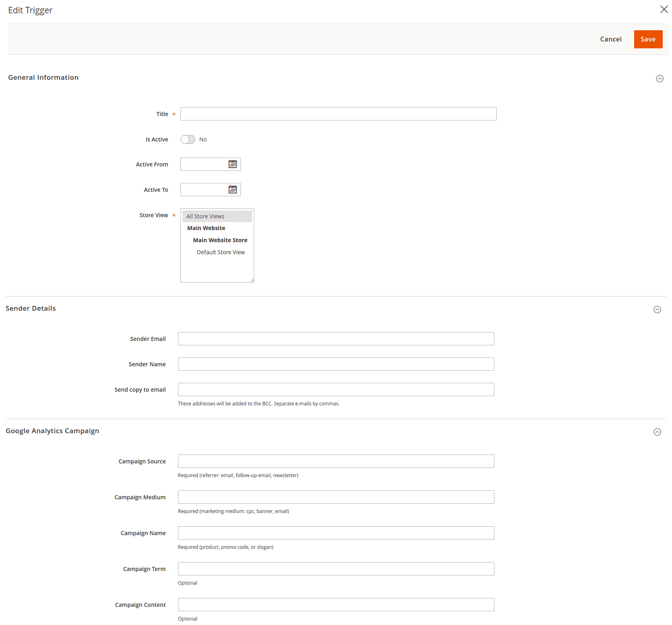
Task: Click the Cancel button
Action: click(x=611, y=39)
